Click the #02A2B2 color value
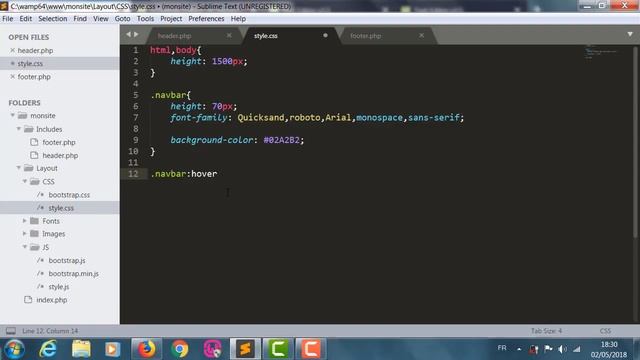 point(281,140)
